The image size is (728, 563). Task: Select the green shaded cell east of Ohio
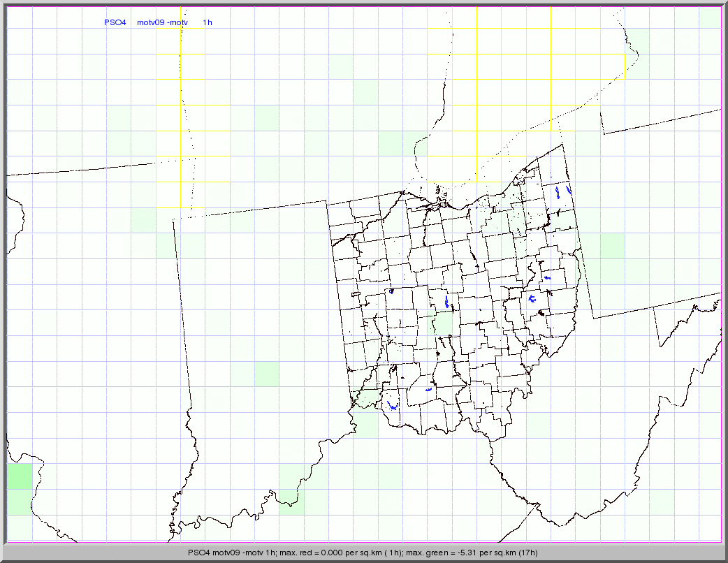point(612,245)
